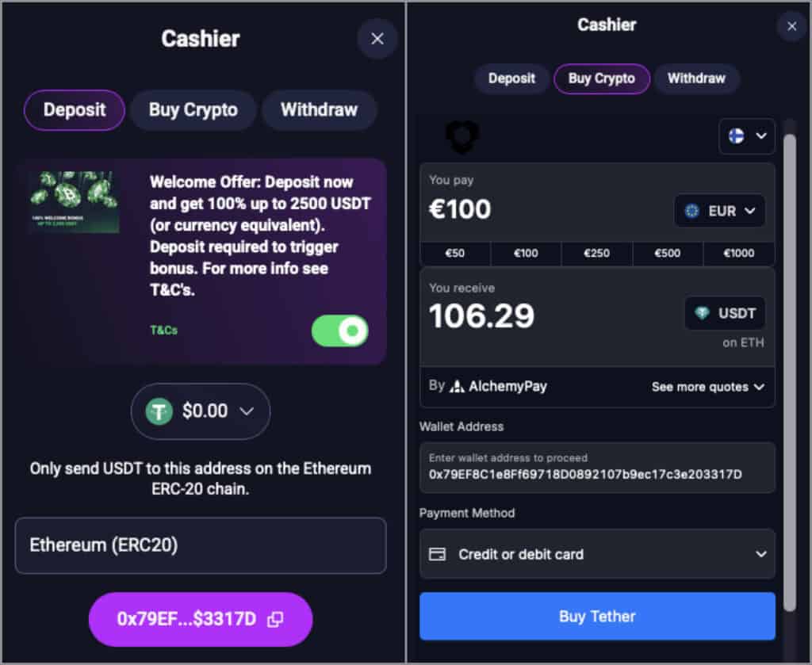The height and width of the screenshot is (665, 812).
Task: Click the AlchemyPay logo icon
Action: [457, 387]
